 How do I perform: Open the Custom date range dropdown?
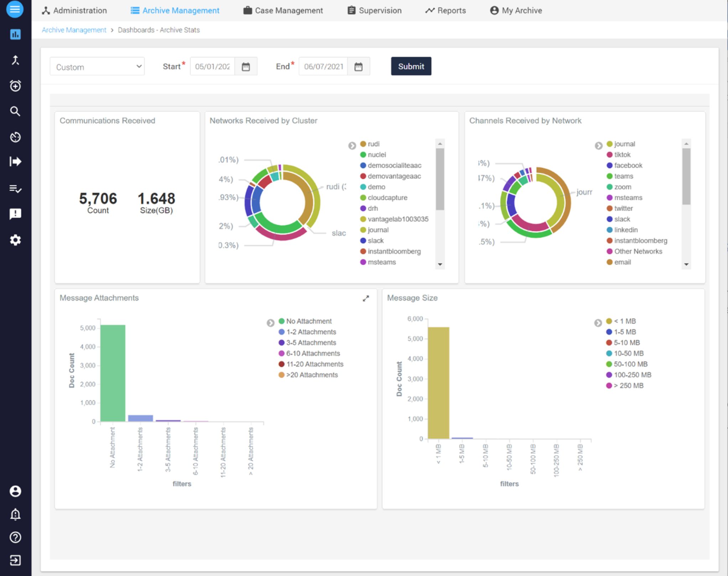97,66
